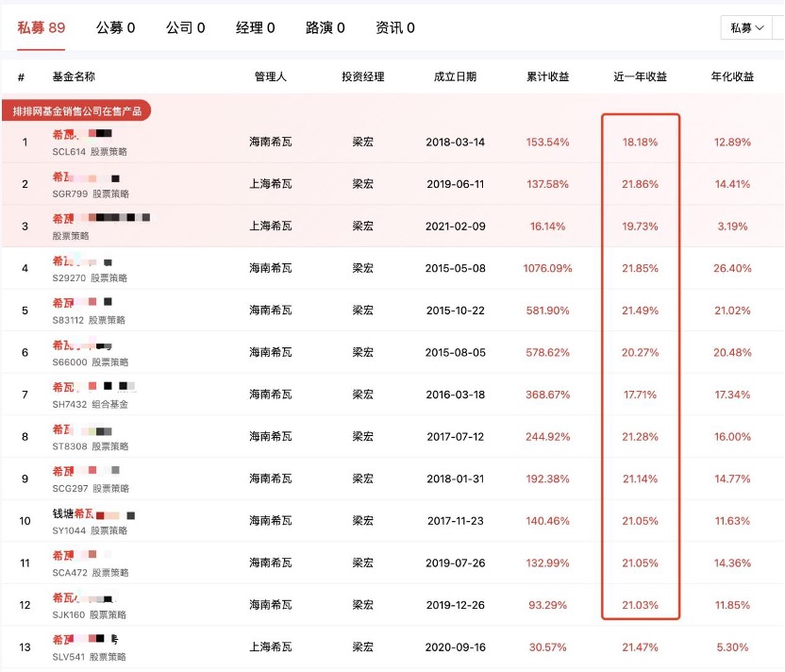Viewport: 785px width, 672px height.
Task: Open the 私募 category dropdown
Action: pos(750,28)
